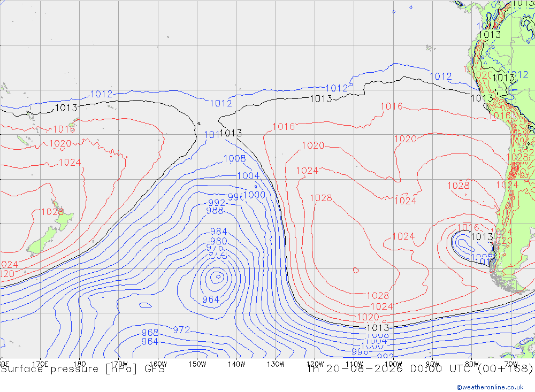Click the red 1020 label above 1024 near Fiji
This screenshot has height=392, width=535.
(x=60, y=144)
